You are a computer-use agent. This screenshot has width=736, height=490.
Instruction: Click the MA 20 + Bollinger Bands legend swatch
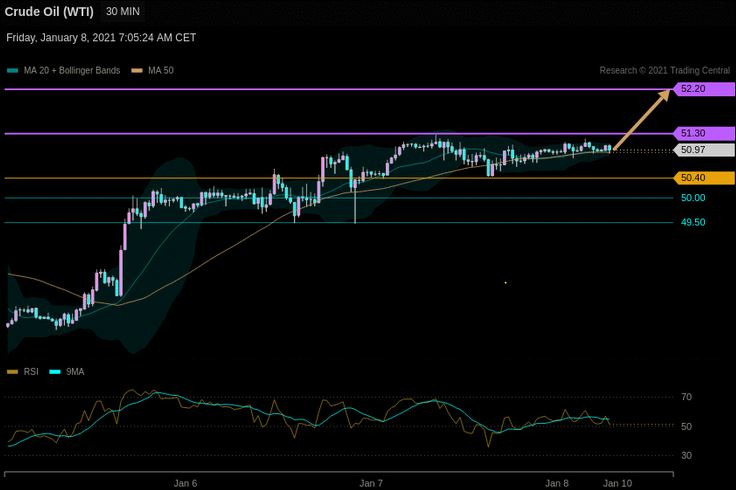coord(13,71)
